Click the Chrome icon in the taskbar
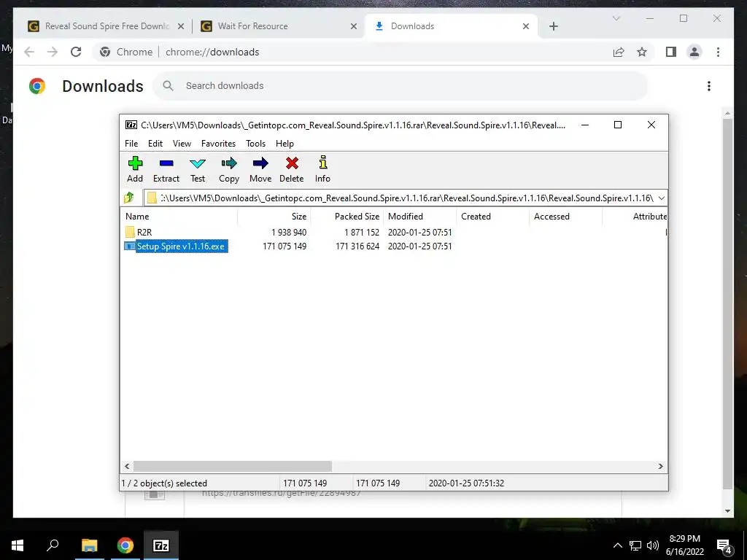The image size is (747, 560). pos(125,545)
